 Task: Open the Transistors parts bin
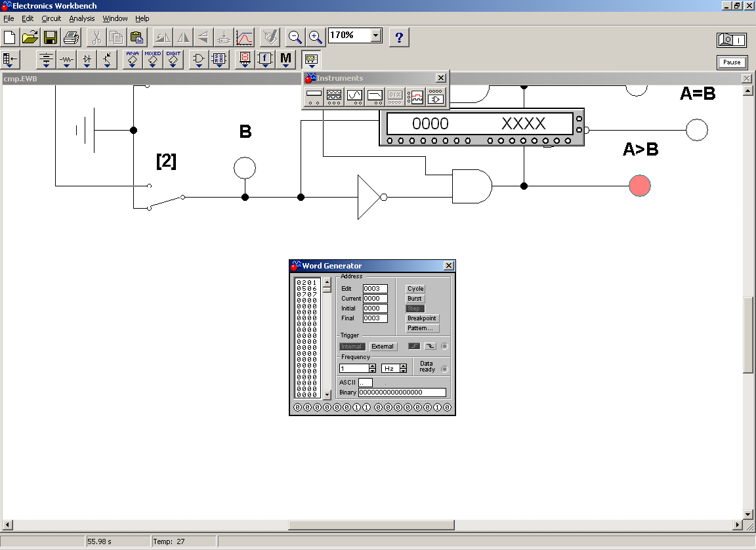coord(107,60)
